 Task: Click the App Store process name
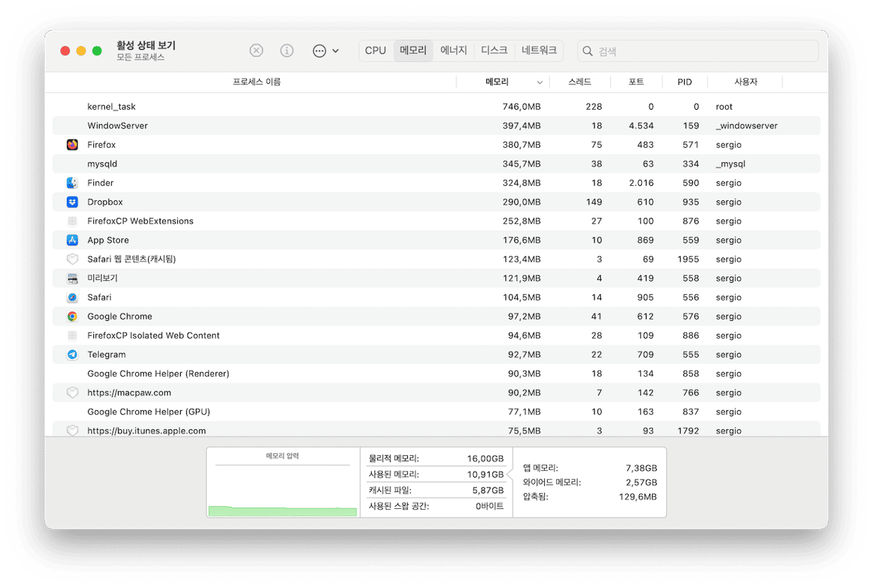(108, 241)
